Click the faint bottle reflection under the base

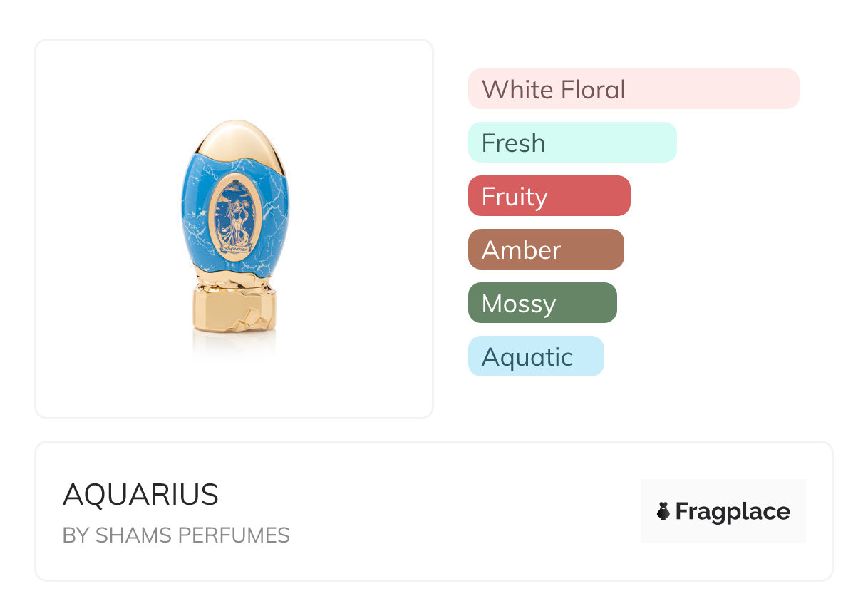(234, 346)
